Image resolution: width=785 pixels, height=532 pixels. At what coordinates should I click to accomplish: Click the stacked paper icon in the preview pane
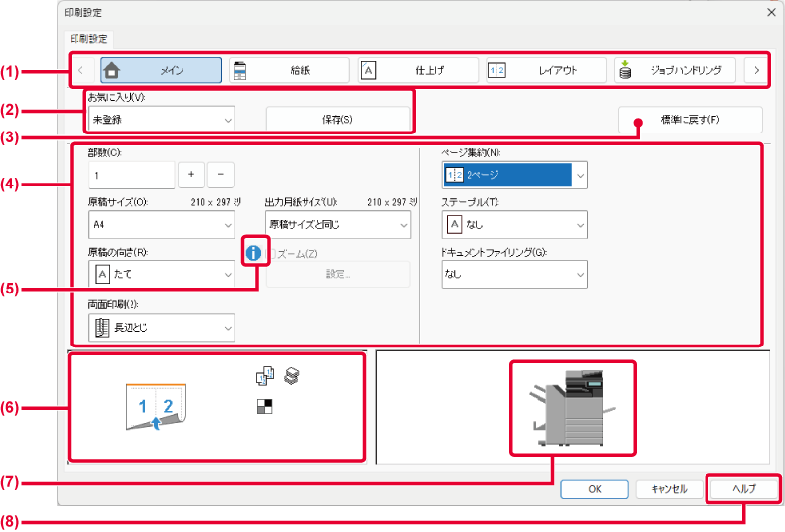[x=290, y=374]
